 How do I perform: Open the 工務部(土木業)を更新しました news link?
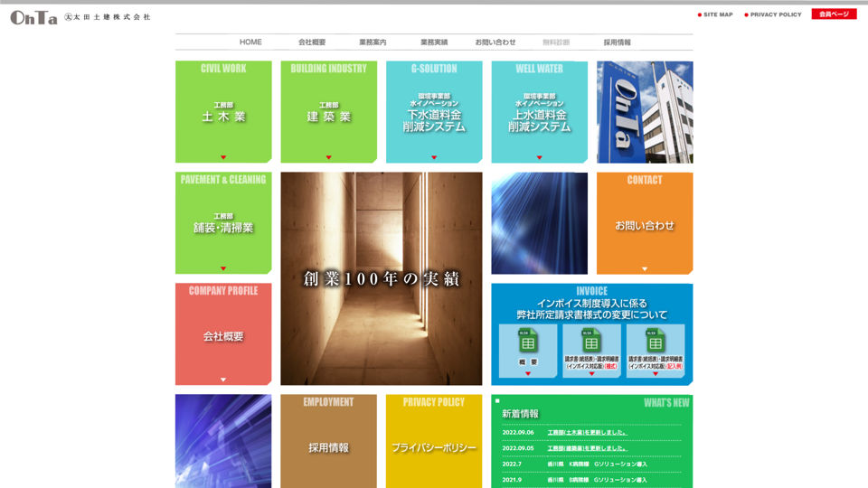(587, 432)
